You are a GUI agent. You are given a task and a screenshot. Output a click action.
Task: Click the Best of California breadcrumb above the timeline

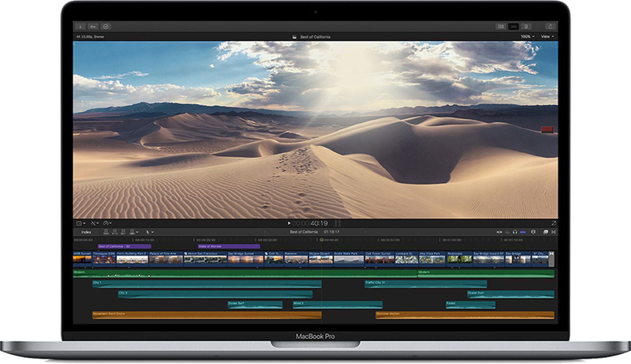pyautogui.click(x=304, y=232)
